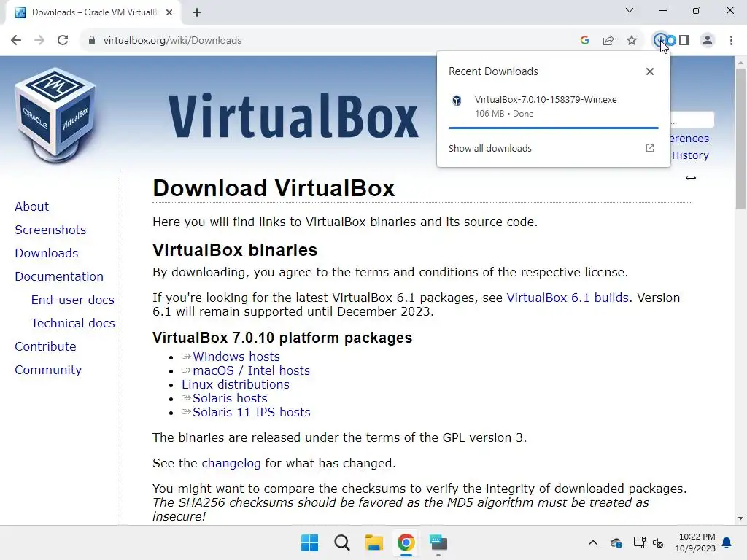Download Windows hosts package
Screen dimensions: 747x560
[236, 357]
